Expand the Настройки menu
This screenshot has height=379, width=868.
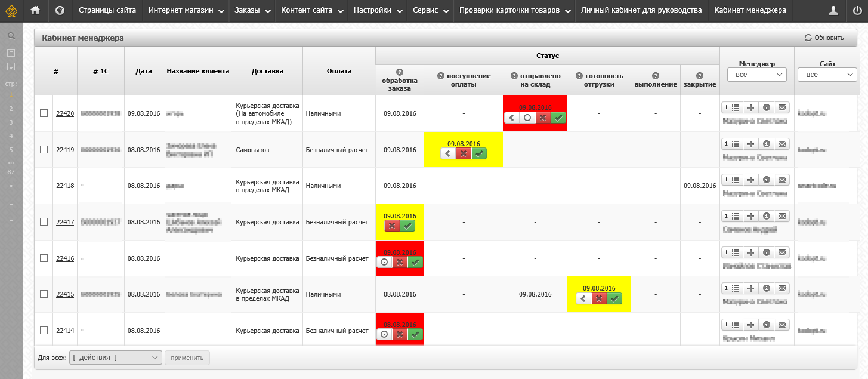[377, 10]
